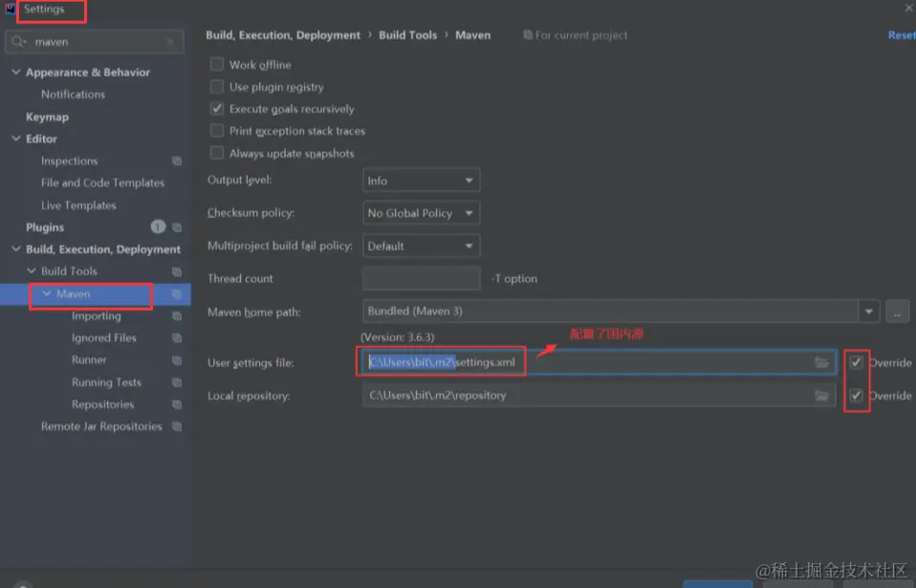Open File and Code Templates page
This screenshot has height=588, width=916.
click(103, 183)
